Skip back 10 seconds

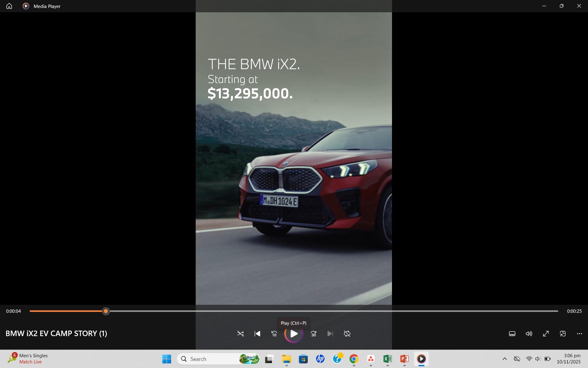click(x=274, y=334)
